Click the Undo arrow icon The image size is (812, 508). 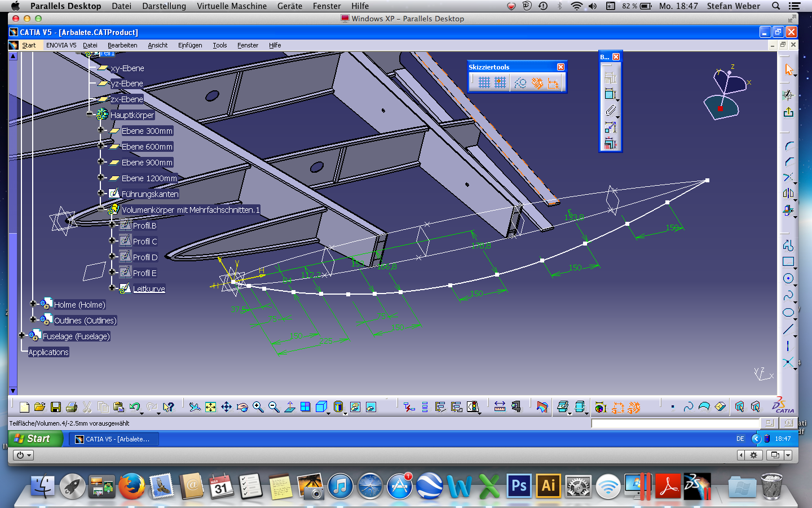(134, 407)
